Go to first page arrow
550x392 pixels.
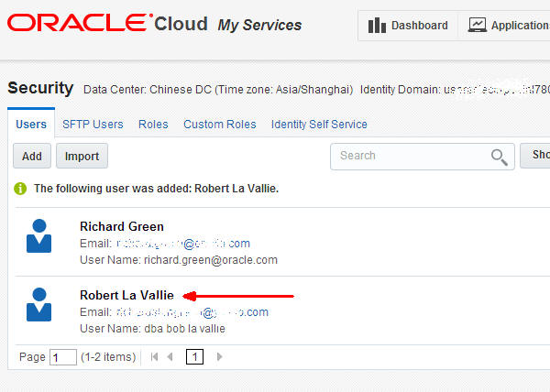click(x=154, y=357)
